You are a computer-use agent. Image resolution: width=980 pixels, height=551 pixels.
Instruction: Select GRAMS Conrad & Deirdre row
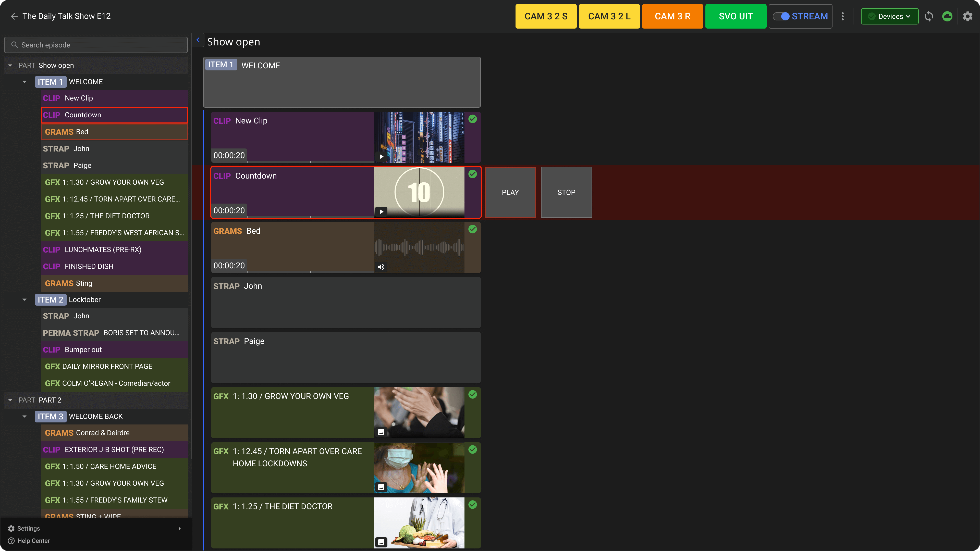click(x=114, y=433)
